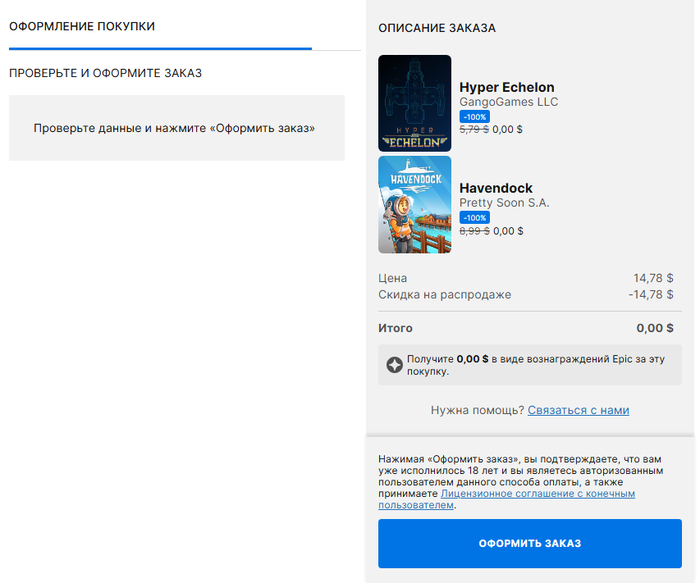Viewport: 700px width, 583px height.
Task: Click the crossed-out 8,99 $ price
Action: point(474,230)
